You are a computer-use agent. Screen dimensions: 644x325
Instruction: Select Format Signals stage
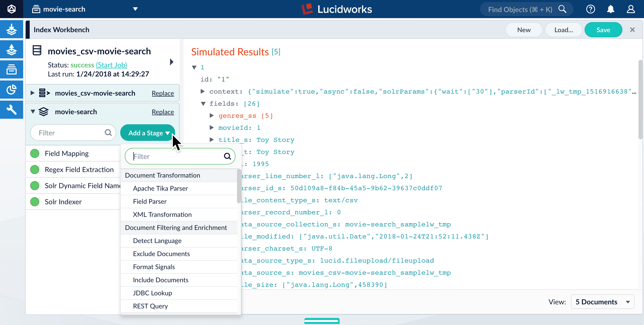(179, 267)
